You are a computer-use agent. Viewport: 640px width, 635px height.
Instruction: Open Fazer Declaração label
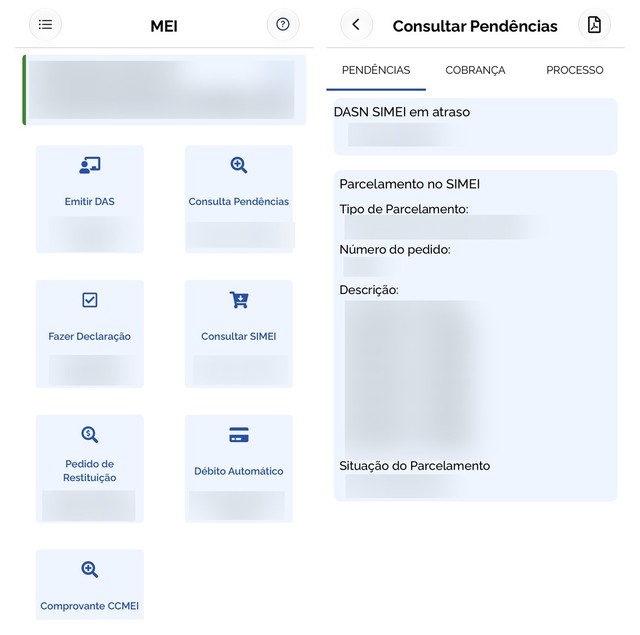point(90,336)
